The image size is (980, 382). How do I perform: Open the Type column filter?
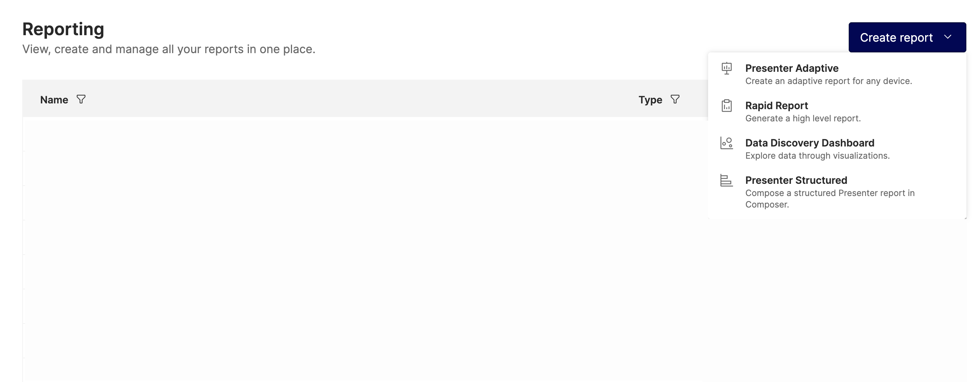click(675, 99)
